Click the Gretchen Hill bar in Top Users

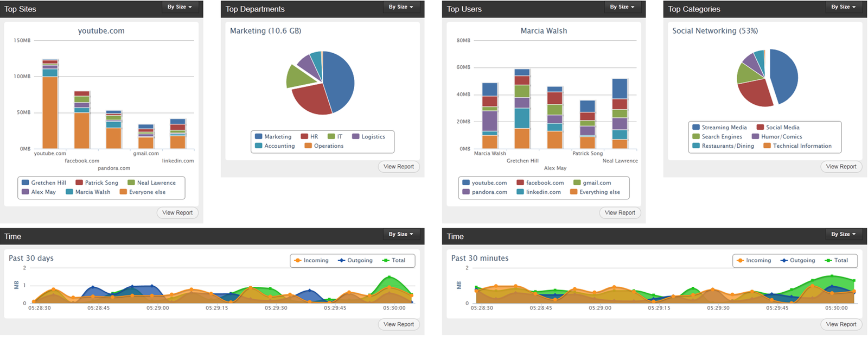(x=522, y=109)
